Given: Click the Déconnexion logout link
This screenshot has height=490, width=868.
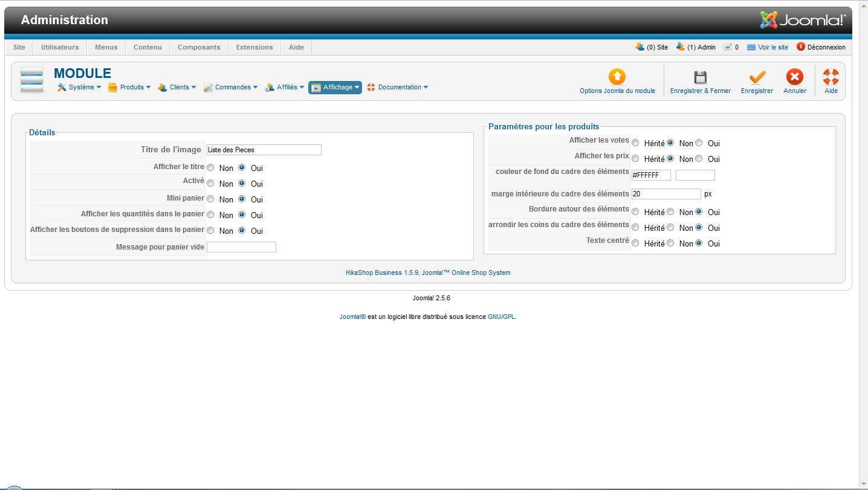Looking at the screenshot, I should 826,47.
